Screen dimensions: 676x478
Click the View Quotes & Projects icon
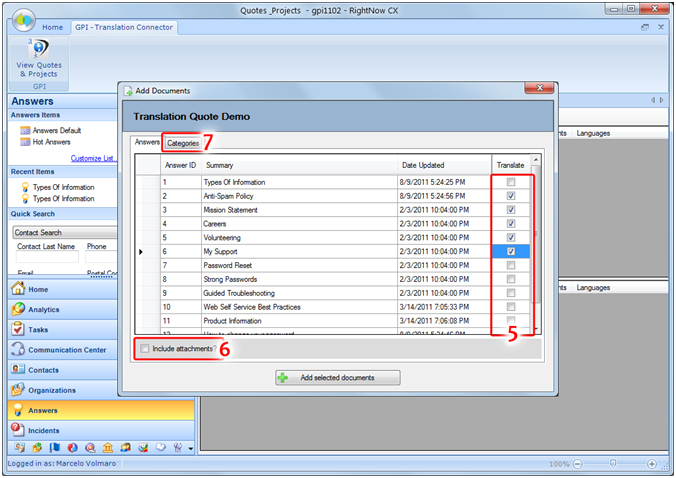tap(37, 57)
